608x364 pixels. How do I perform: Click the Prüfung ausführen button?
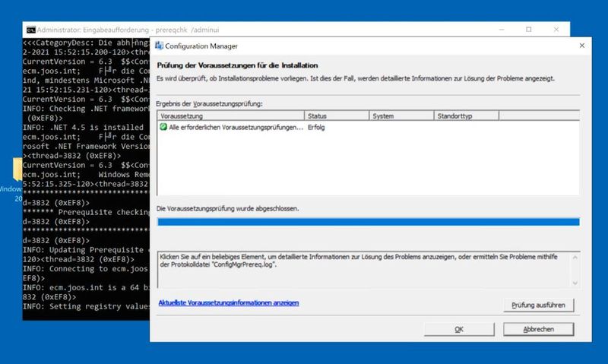[538, 305]
